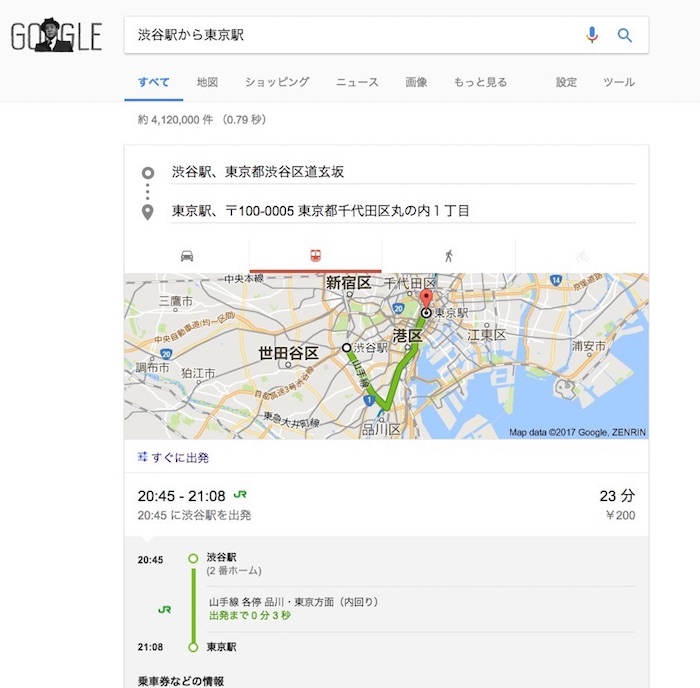Click the Google doodle logo
This screenshot has height=688, width=700.
pos(56,37)
